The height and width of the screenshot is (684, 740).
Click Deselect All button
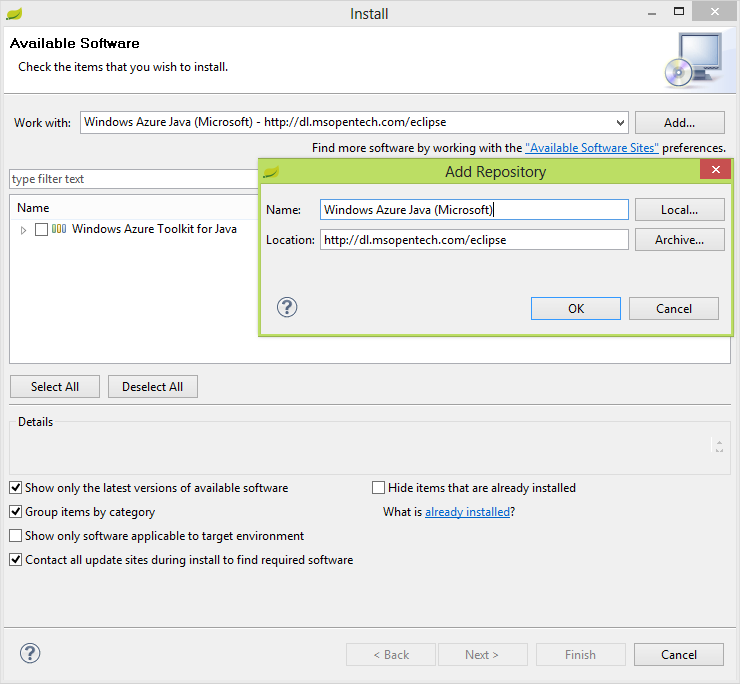152,387
